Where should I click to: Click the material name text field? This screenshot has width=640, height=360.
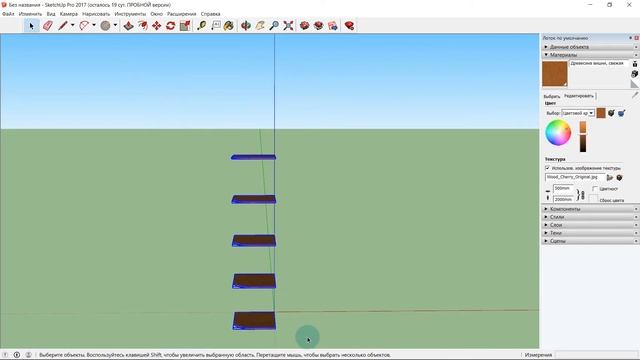point(598,64)
